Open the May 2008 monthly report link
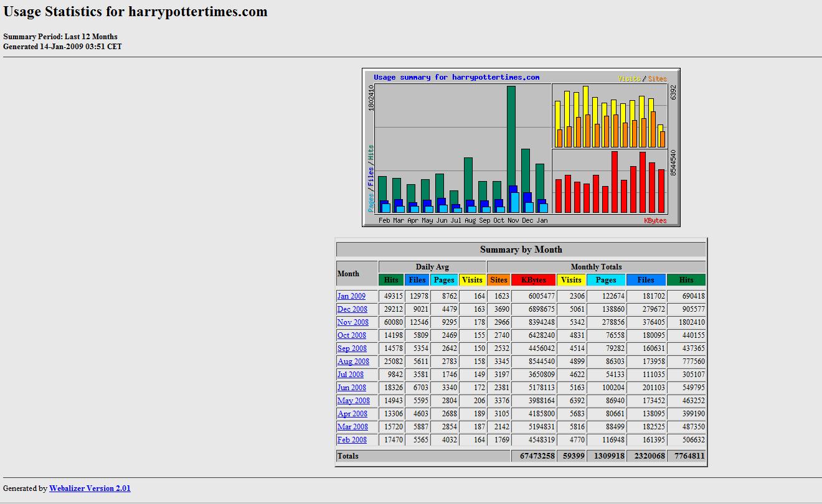Viewport: 822px width, 504px height. tap(354, 401)
